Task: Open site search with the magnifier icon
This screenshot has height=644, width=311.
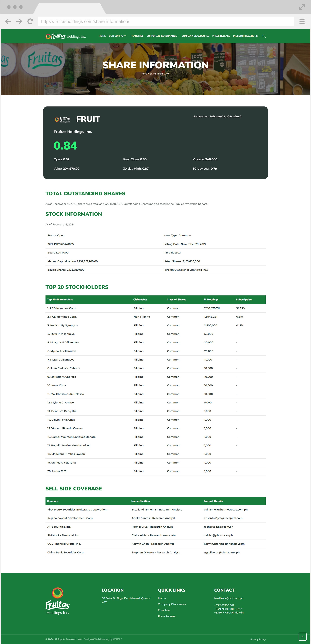Action: tap(264, 36)
